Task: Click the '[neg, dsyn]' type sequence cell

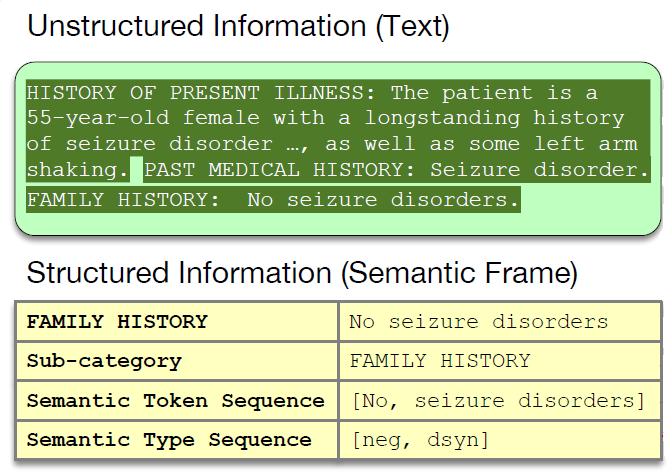Action: [x=419, y=440]
